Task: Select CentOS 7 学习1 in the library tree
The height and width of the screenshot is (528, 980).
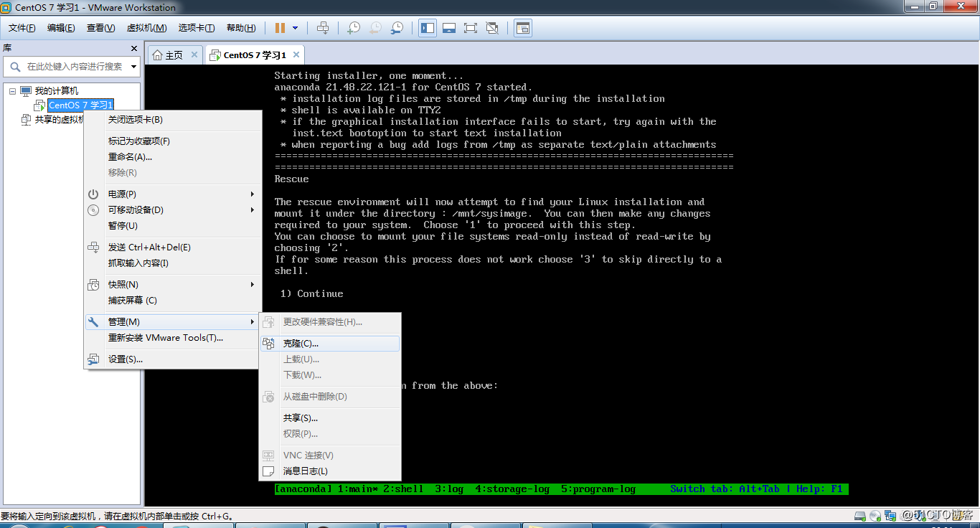Action: tap(80, 105)
